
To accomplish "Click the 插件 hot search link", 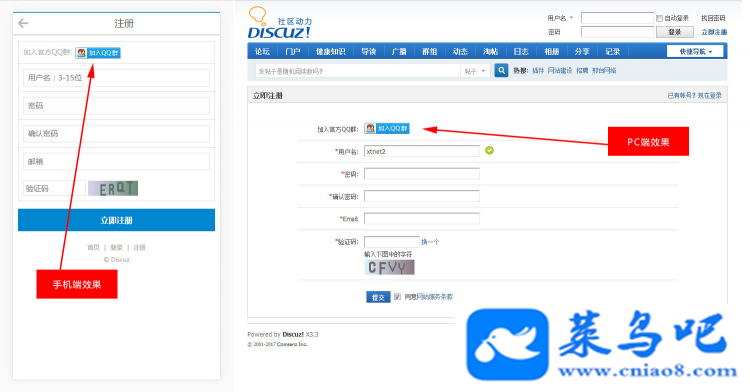I will pos(538,71).
